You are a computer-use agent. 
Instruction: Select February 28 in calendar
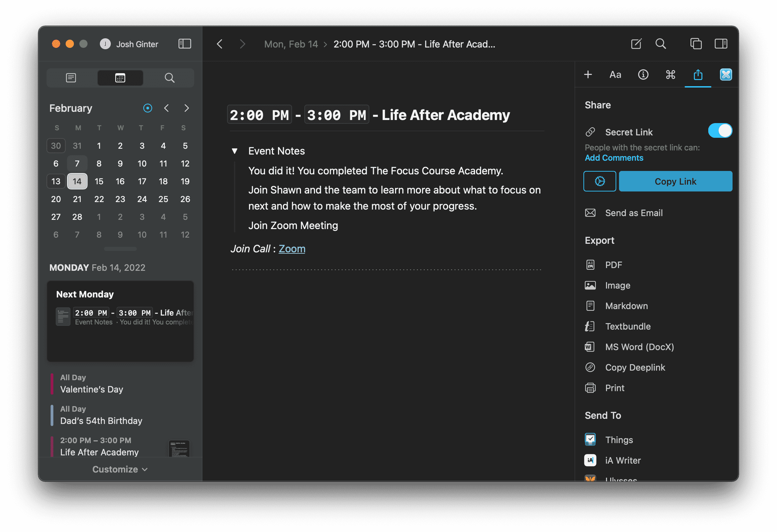pyautogui.click(x=77, y=217)
